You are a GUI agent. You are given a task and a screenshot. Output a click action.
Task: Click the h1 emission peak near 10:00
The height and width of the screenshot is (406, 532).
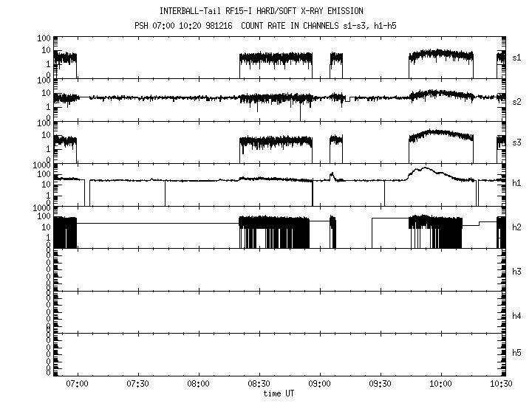(x=423, y=168)
